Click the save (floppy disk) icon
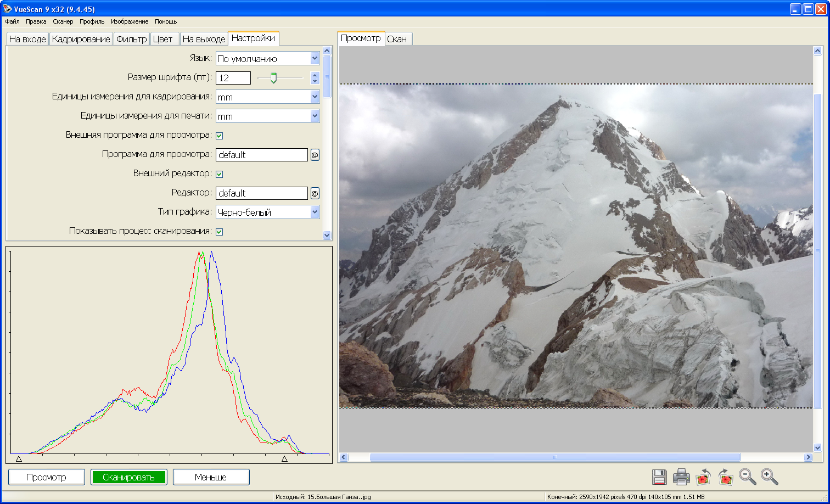The image size is (830, 504). [x=659, y=477]
